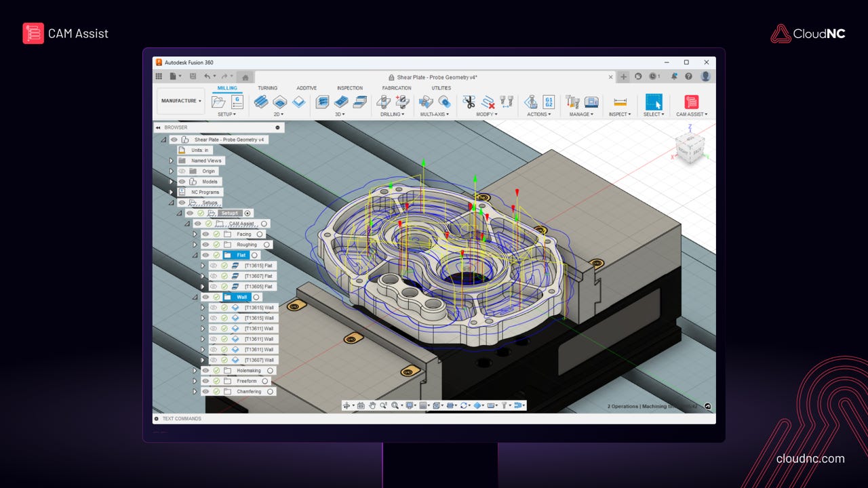Open the ACTIONS menu label
The height and width of the screenshot is (488, 868).
(x=539, y=115)
